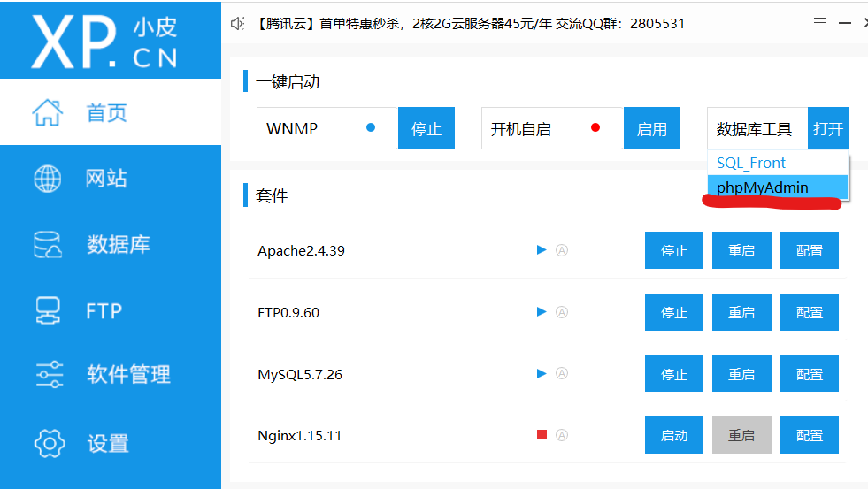
Task: Click the red 开机自启 status dot
Action: [595, 128]
